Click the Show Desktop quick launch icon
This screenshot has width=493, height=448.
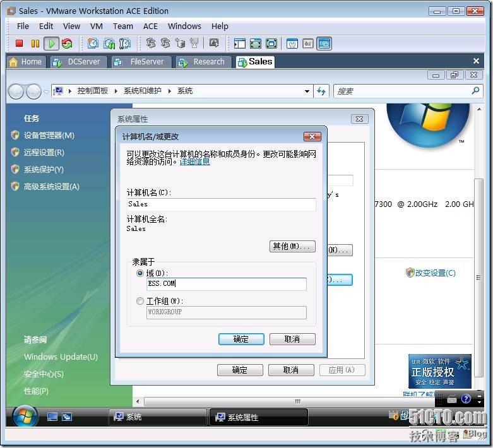click(52, 417)
